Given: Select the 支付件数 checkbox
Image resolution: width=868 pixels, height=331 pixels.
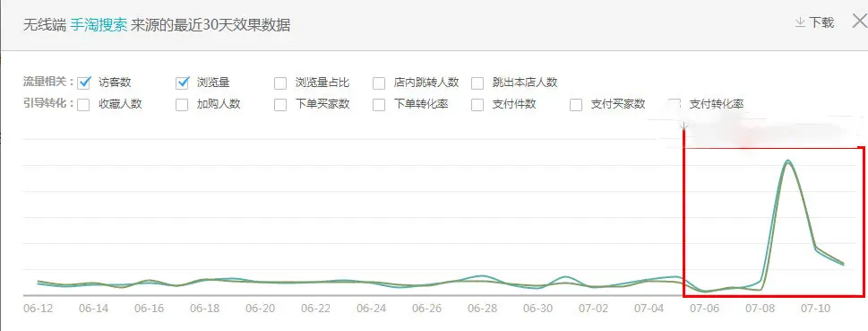Looking at the screenshot, I should coord(477,104).
